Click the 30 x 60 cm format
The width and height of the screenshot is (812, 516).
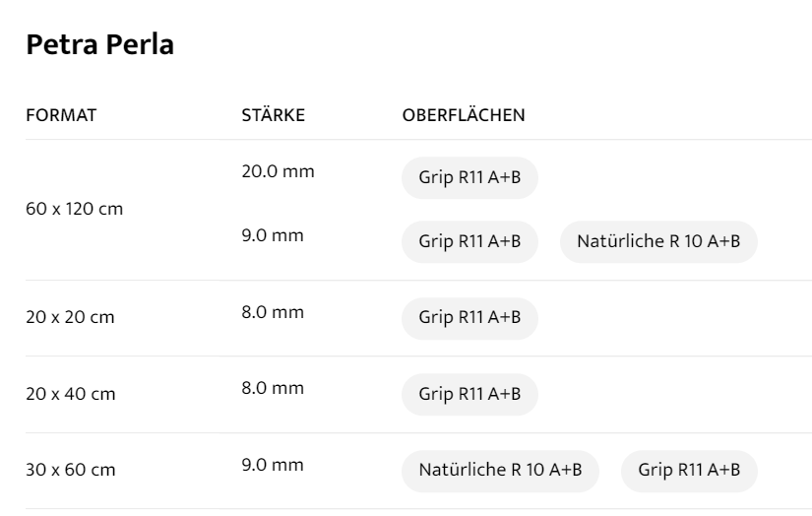click(70, 471)
